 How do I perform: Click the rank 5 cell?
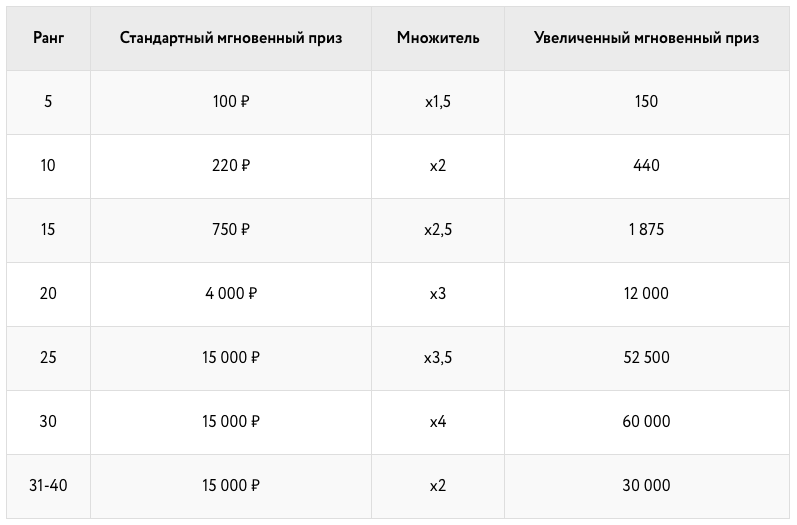pyautogui.click(x=48, y=102)
